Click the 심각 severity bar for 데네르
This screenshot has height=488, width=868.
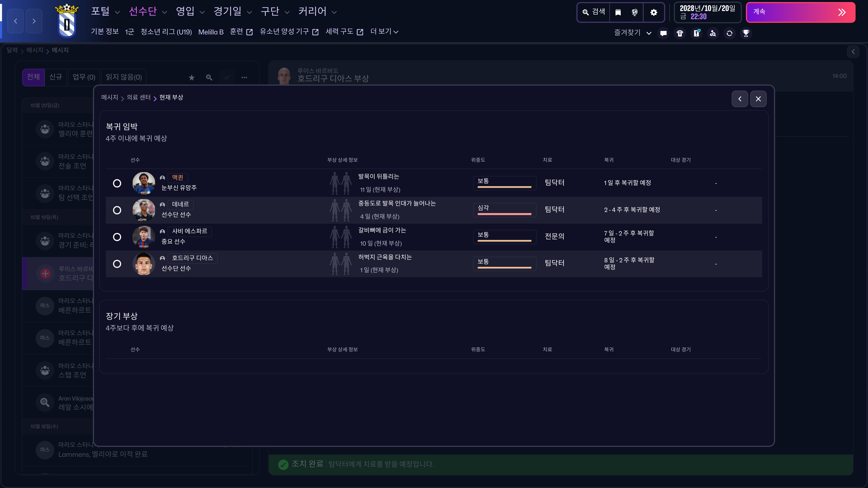[504, 210]
